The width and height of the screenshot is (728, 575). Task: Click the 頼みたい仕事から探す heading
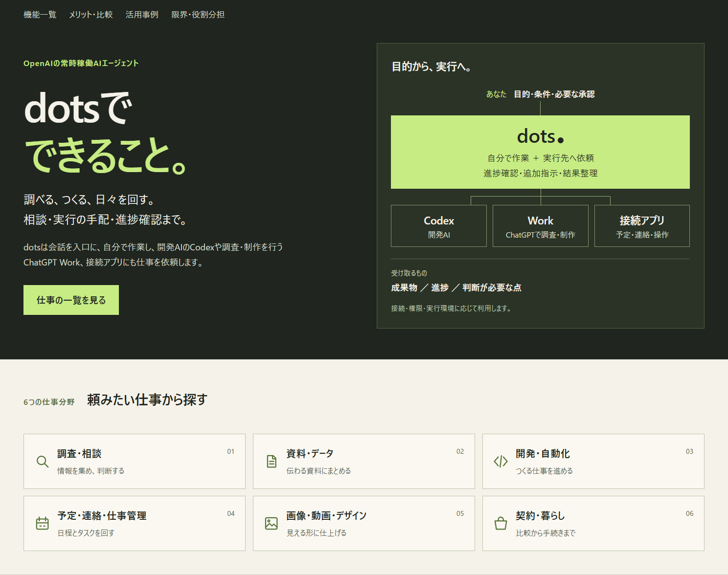pos(147,400)
